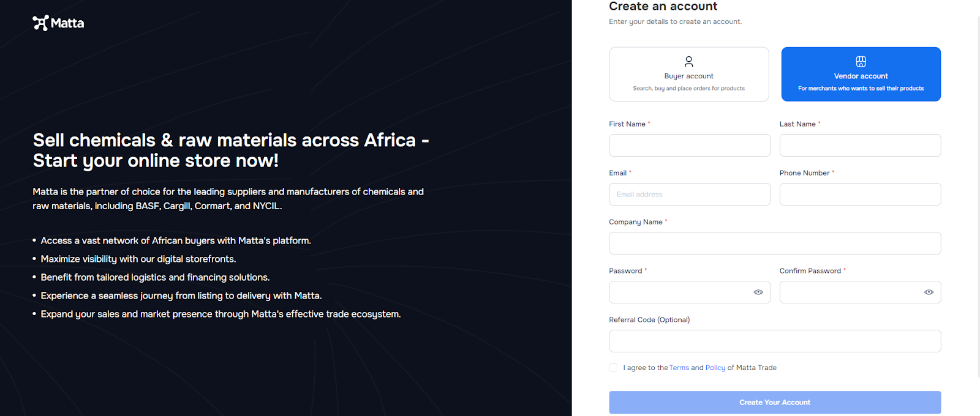Image resolution: width=980 pixels, height=416 pixels.
Task: Focus the First Name field
Action: [690, 145]
